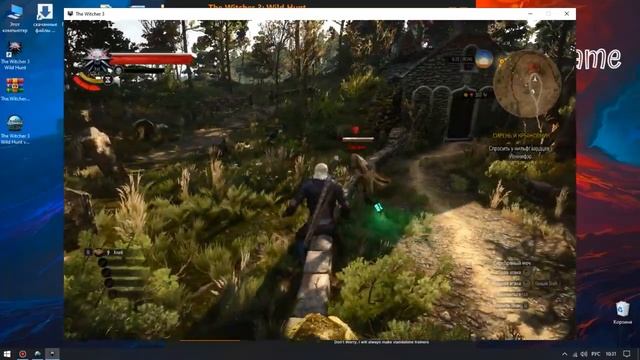Click the Witcher 3 window title icon
This screenshot has width=640, height=360.
(x=70, y=13)
